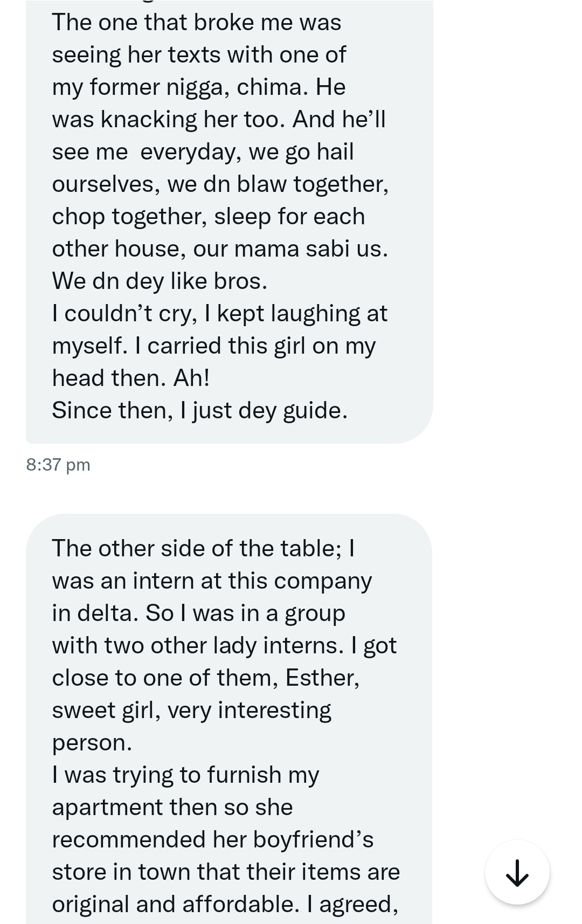The width and height of the screenshot is (582, 924).
Task: Tap the line 'other house, our mama sabi us.'
Action: (x=220, y=249)
